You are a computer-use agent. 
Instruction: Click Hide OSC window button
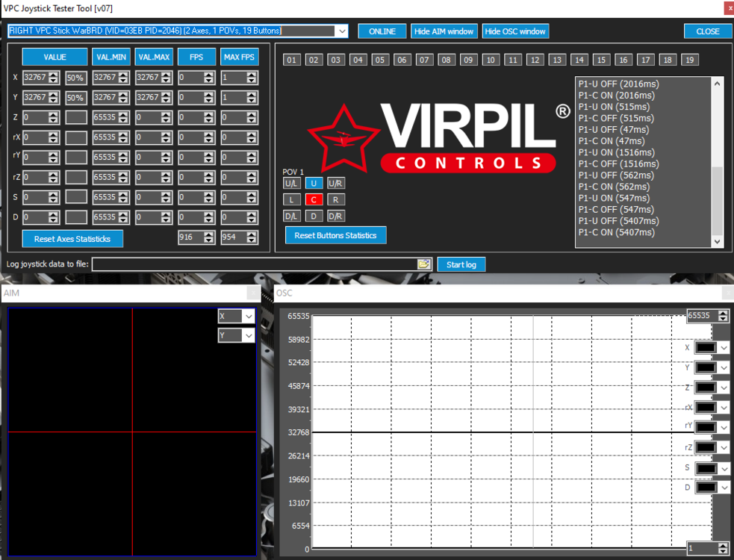pos(515,31)
